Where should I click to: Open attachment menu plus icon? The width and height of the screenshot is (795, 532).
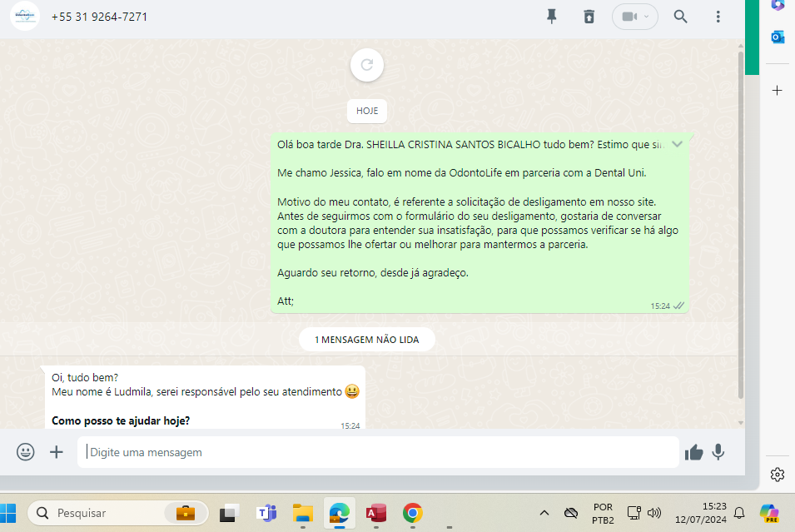pyautogui.click(x=57, y=452)
